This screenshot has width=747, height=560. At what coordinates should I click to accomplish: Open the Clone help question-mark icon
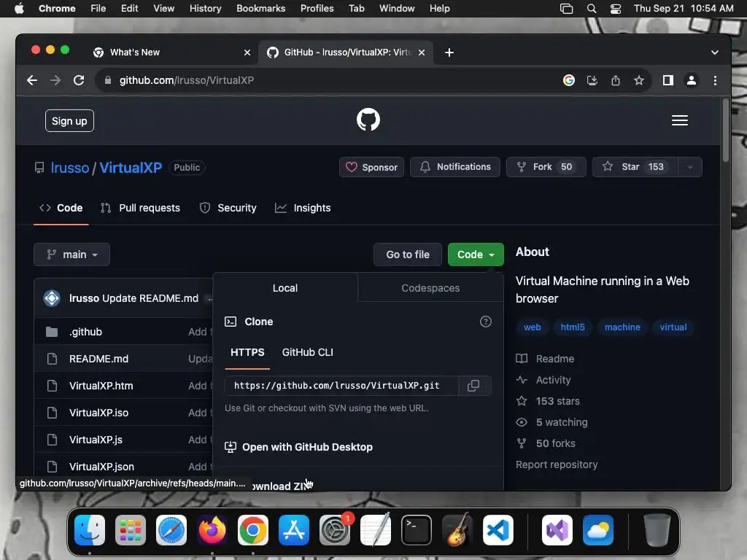coord(485,322)
